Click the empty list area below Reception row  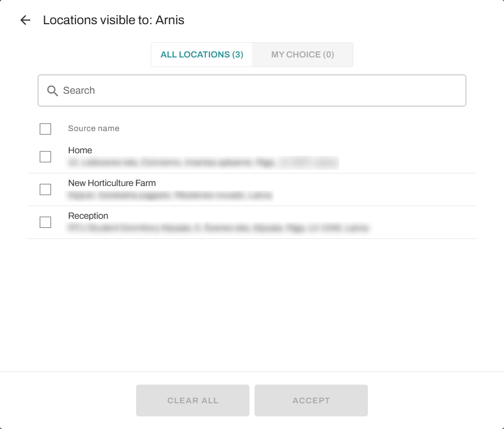pyautogui.click(x=252, y=302)
